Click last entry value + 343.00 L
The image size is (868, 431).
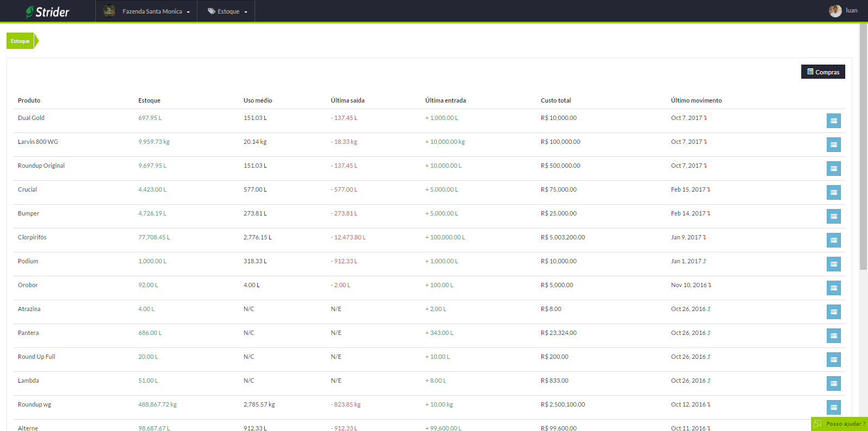(x=439, y=333)
